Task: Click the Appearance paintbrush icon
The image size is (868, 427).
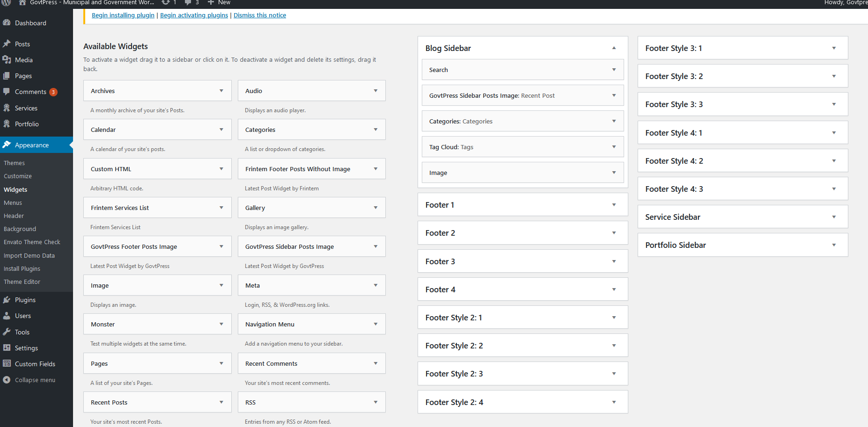Action: click(x=7, y=145)
